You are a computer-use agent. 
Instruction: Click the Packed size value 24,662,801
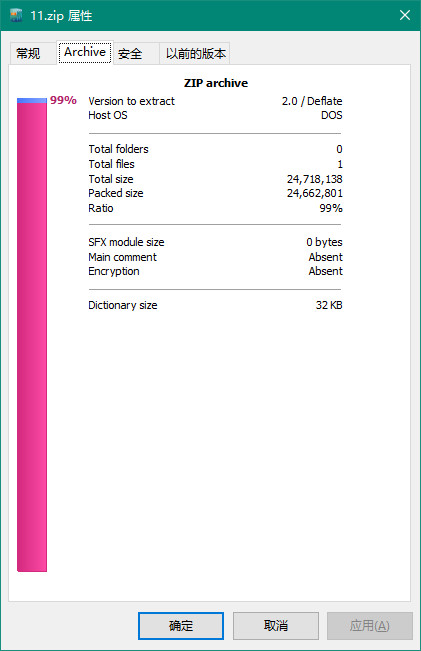[x=315, y=193]
